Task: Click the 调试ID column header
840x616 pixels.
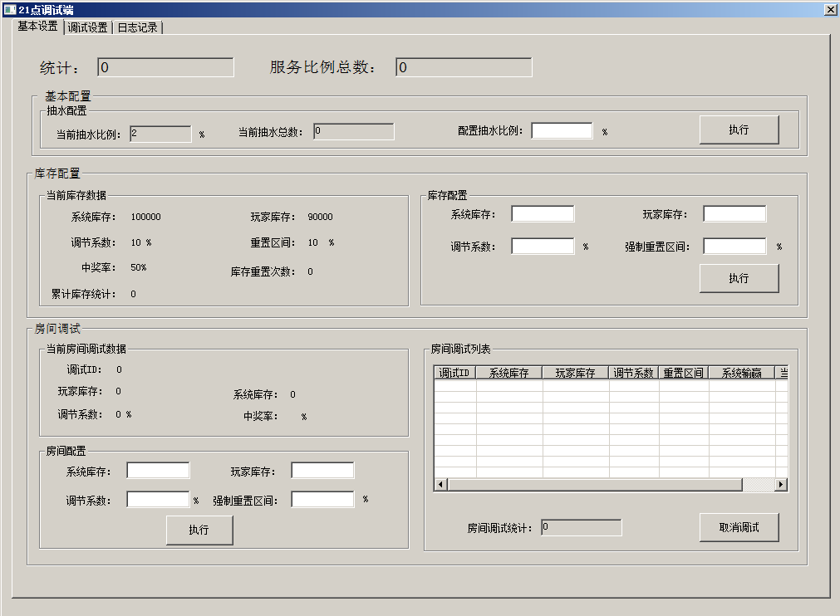Action: pos(454,374)
